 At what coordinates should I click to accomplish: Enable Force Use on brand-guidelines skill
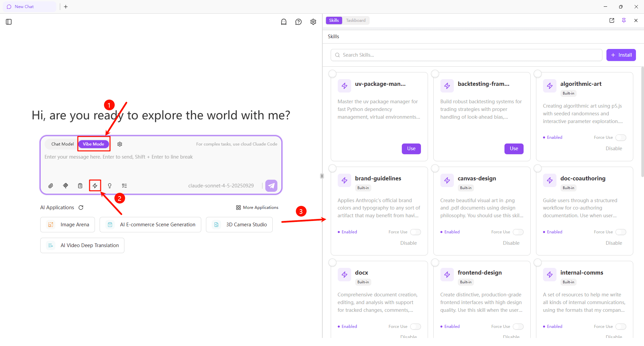coord(415,232)
